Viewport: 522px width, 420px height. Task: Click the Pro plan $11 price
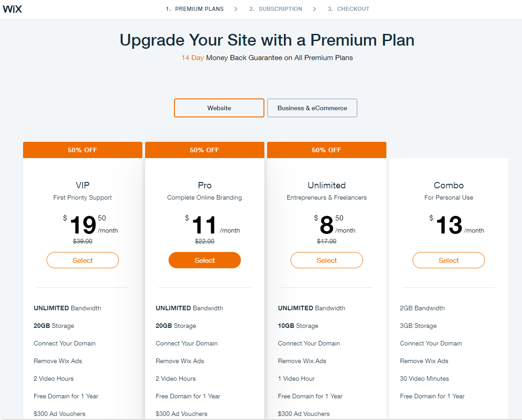tap(204, 225)
